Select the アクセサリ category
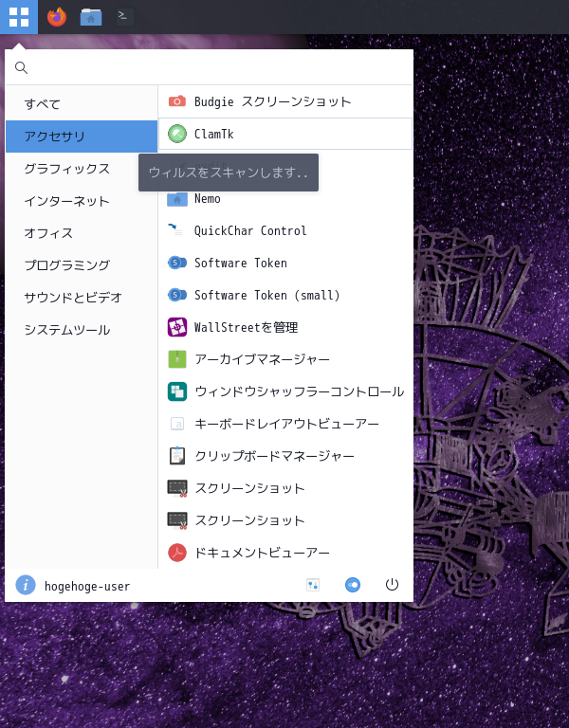The image size is (569, 728). click(82, 136)
